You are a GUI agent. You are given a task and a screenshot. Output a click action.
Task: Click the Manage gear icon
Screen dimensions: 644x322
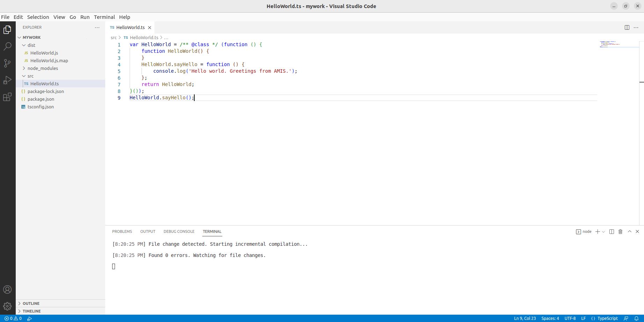[7, 306]
